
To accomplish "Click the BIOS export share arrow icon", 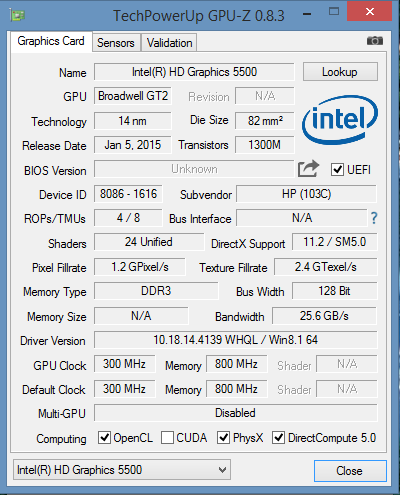I will coord(308,169).
